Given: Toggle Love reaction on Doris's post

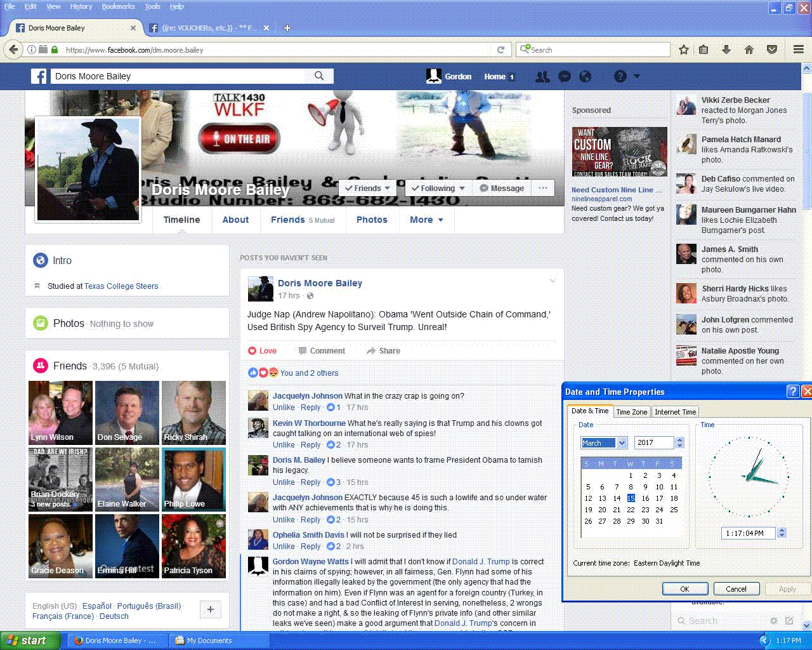Looking at the screenshot, I should click(x=262, y=351).
